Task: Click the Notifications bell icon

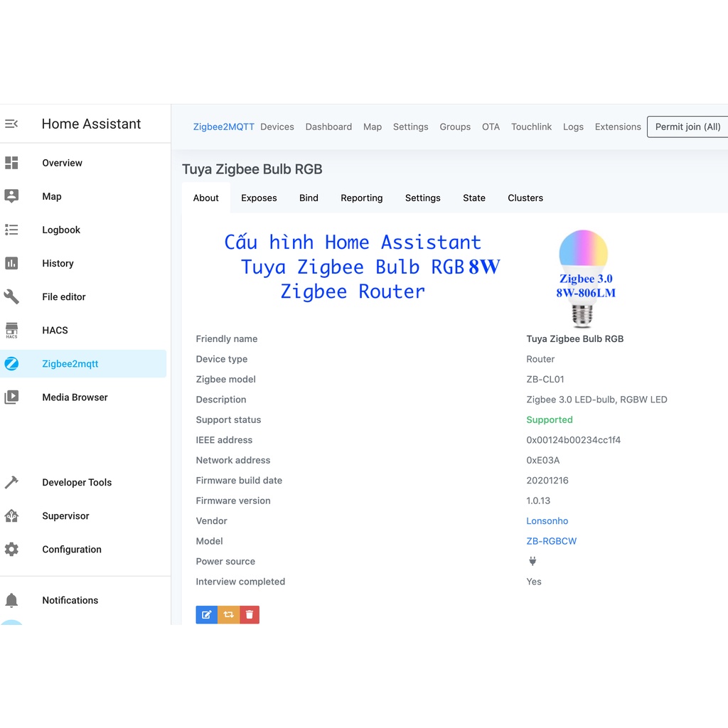Action: click(x=11, y=600)
